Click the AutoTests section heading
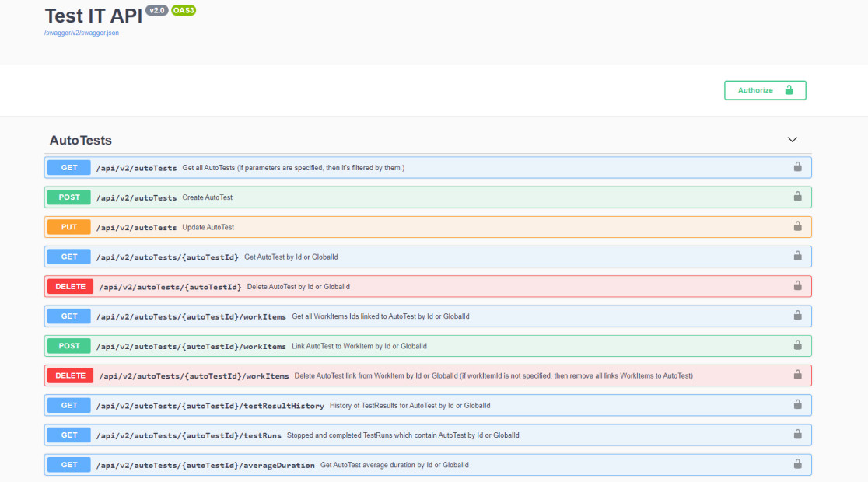Screen dimensions: 868x482 (81, 141)
